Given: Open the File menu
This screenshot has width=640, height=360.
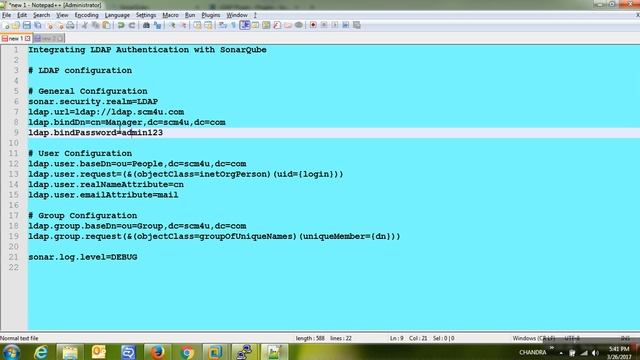Looking at the screenshot, I should click(7, 15).
